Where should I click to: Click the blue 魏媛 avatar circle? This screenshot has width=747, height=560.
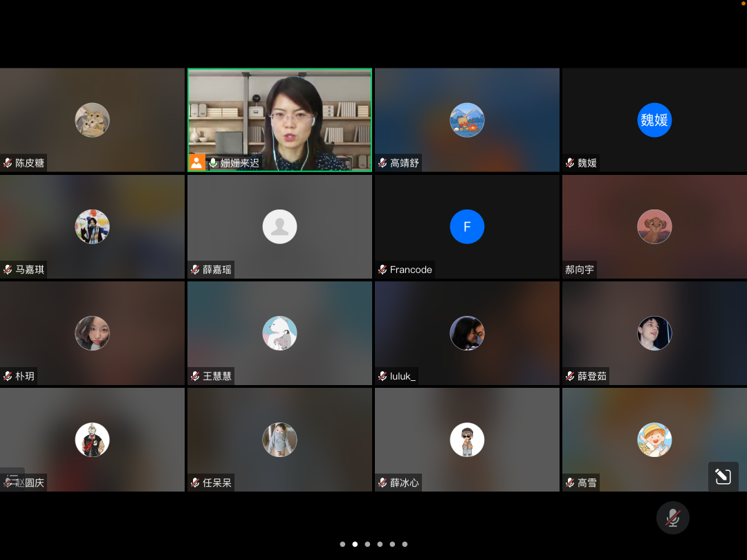coord(654,120)
